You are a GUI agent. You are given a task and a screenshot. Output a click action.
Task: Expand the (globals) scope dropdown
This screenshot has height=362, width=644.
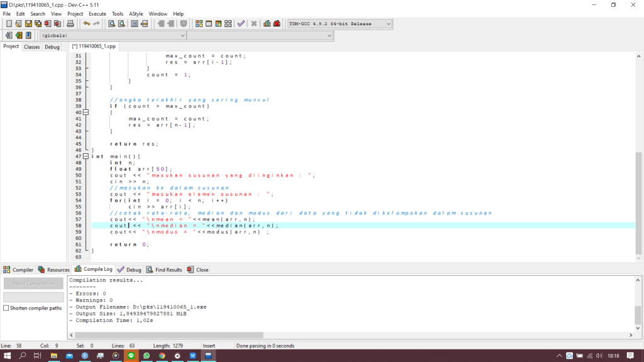(182, 36)
